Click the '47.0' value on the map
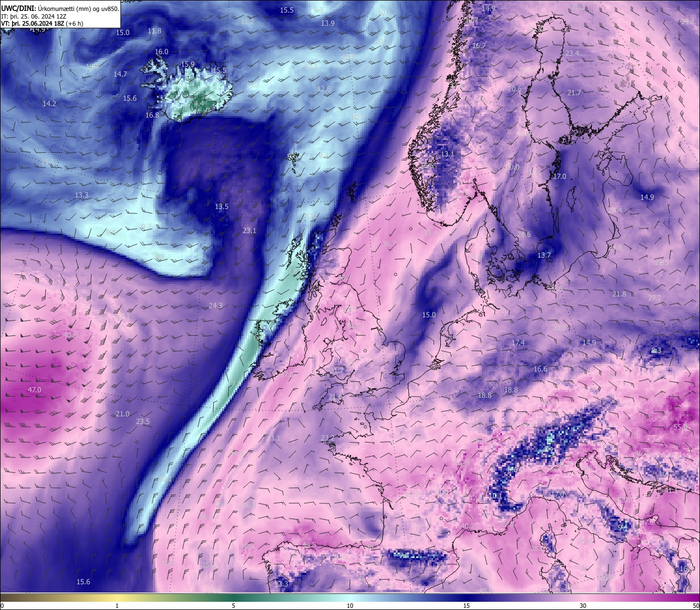 34,390
